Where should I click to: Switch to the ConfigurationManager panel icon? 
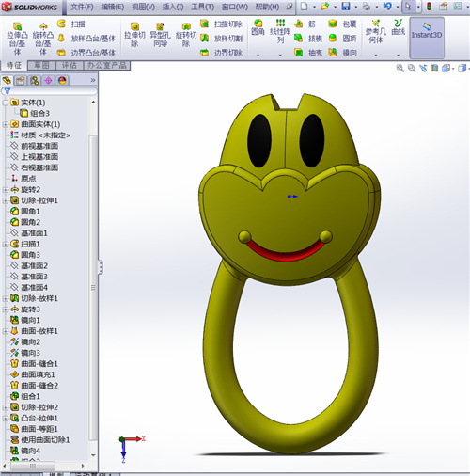pyautogui.click(x=35, y=81)
